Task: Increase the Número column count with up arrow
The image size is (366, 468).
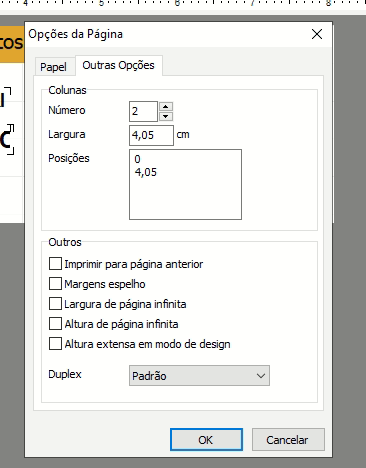Action: [x=166, y=107]
